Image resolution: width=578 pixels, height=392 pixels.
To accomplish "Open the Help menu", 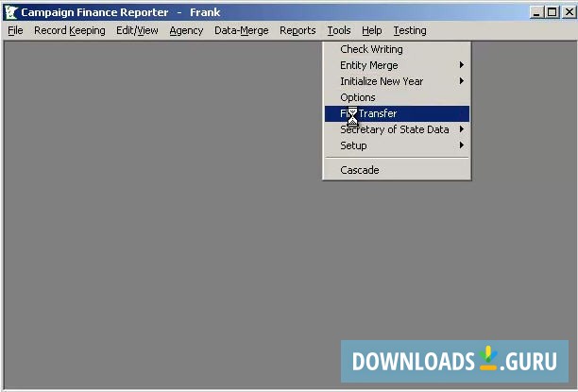I will 371,30.
